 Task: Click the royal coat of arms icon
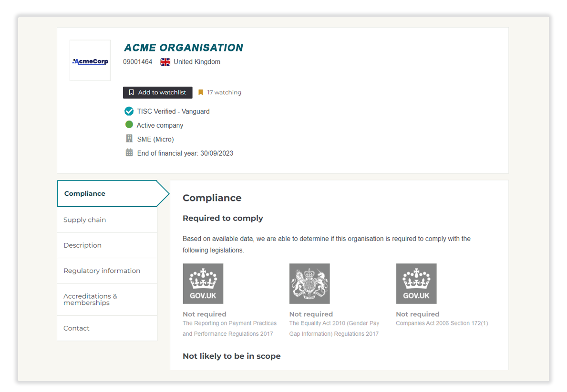click(x=309, y=283)
